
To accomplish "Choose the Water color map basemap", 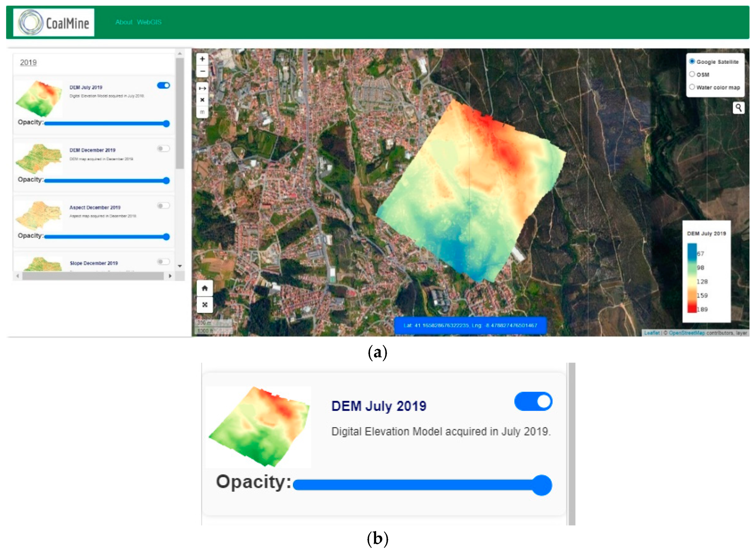I will (x=692, y=87).
